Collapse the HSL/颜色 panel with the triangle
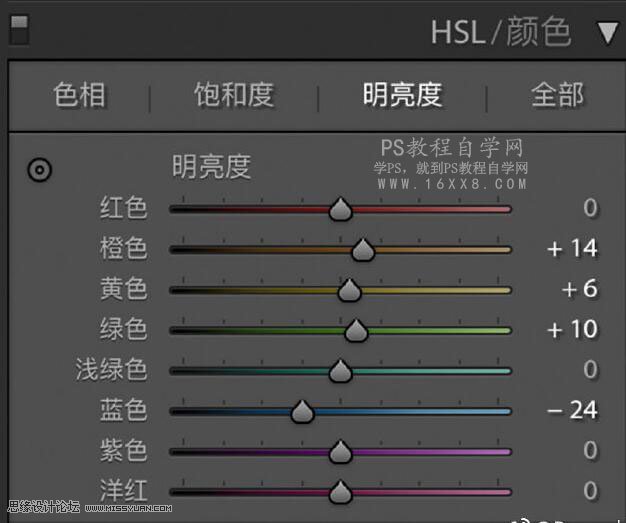This screenshot has height=523, width=626. pos(607,33)
